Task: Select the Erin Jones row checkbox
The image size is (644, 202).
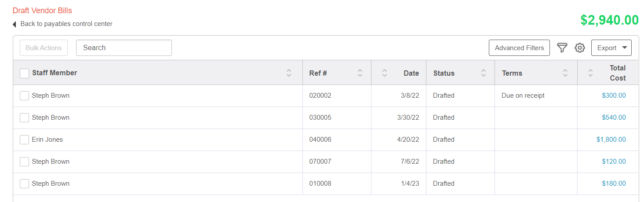Action: point(25,140)
